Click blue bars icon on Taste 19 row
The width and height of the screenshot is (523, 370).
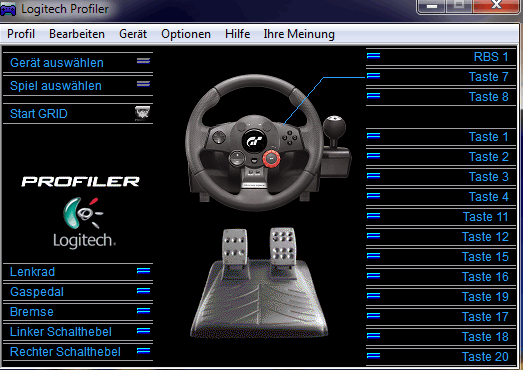(x=374, y=296)
